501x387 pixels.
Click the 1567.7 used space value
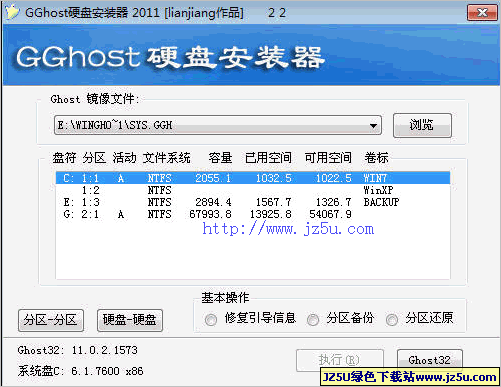(x=273, y=202)
